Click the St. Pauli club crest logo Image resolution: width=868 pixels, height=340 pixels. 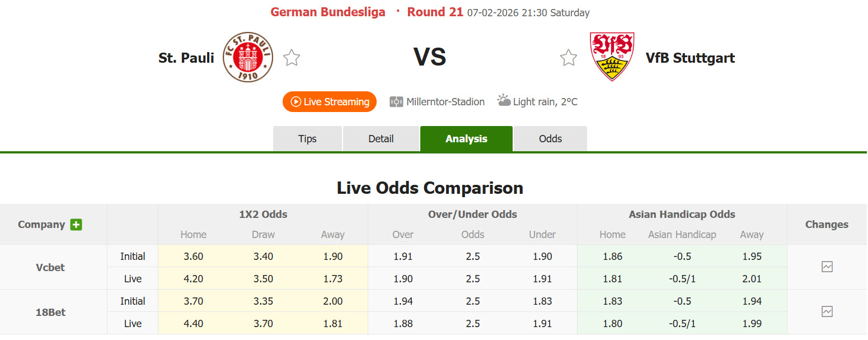pyautogui.click(x=247, y=57)
